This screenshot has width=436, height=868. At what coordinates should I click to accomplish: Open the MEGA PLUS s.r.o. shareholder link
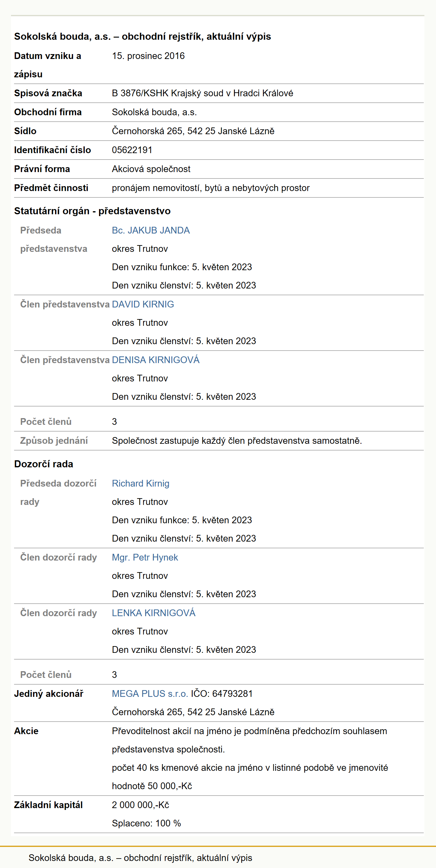150,694
